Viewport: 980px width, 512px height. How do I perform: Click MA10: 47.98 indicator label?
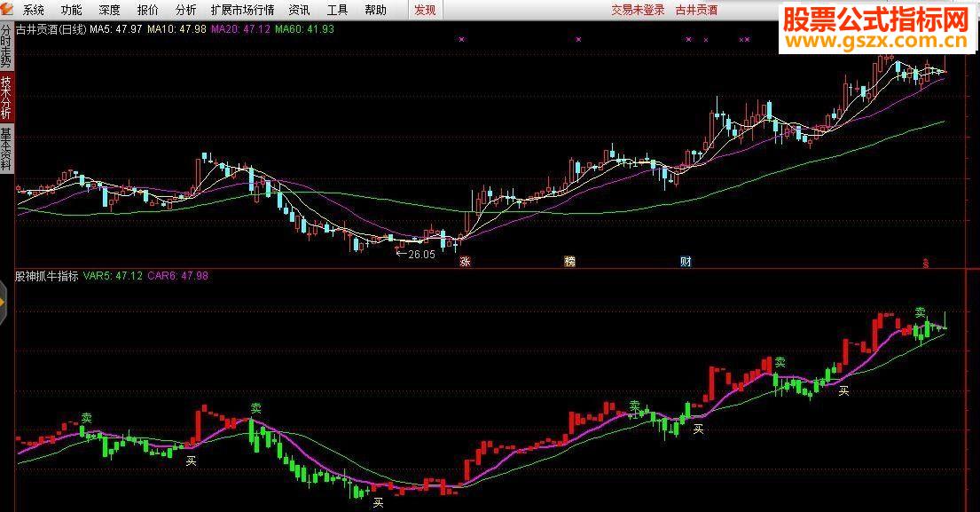click(176, 28)
